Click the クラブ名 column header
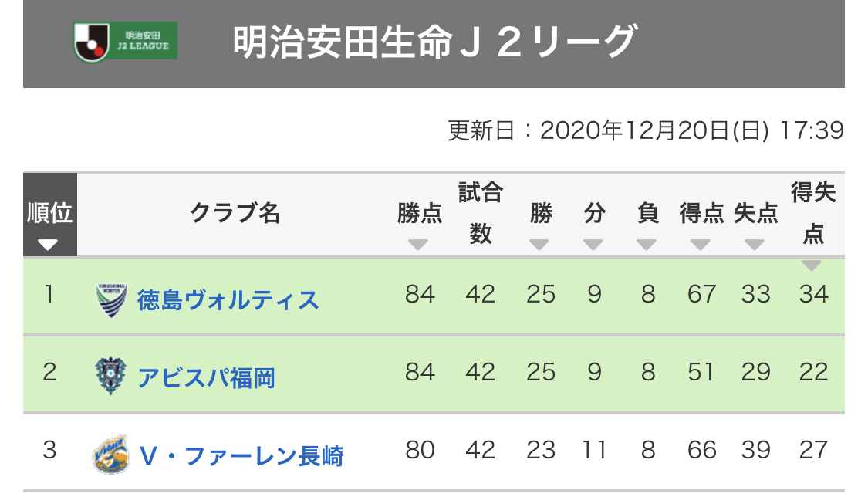The width and height of the screenshot is (868, 497). (x=235, y=213)
